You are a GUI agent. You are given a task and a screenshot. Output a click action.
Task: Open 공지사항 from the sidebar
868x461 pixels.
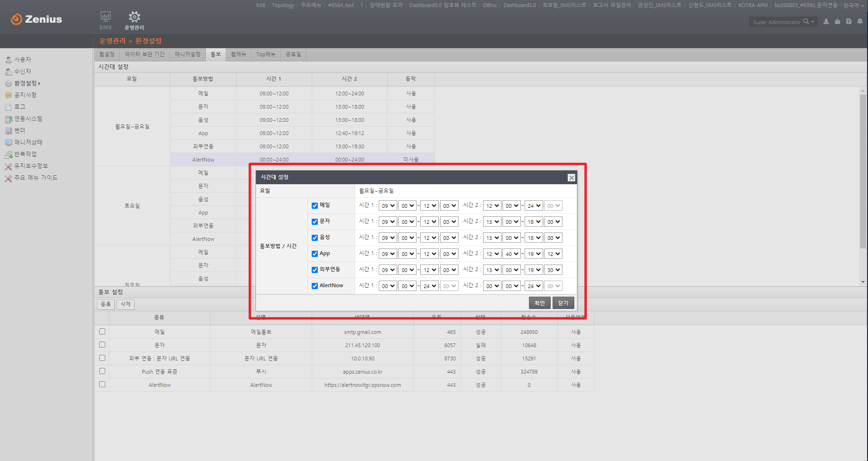pyautogui.click(x=25, y=95)
